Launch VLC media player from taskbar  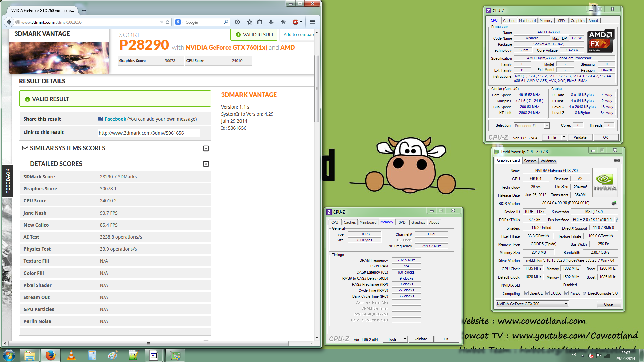[71, 355]
